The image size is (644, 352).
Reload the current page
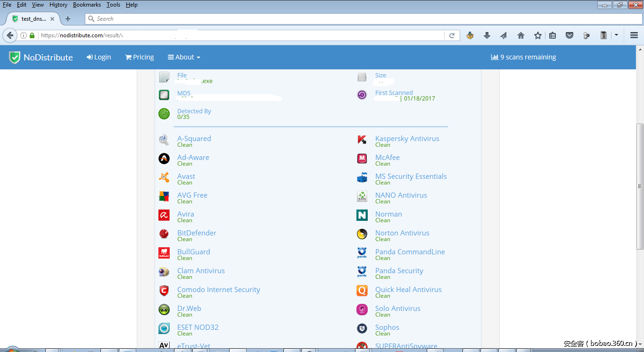[x=452, y=35]
